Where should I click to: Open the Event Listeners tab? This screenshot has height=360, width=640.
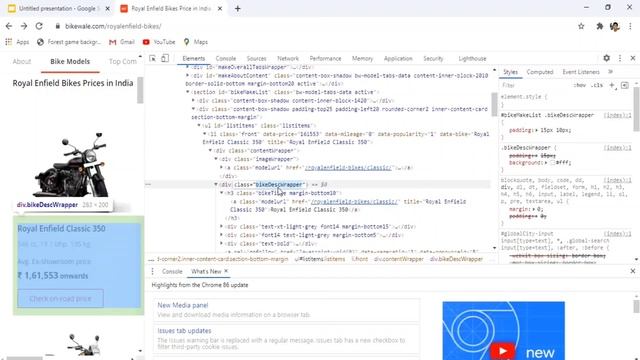pyautogui.click(x=581, y=72)
